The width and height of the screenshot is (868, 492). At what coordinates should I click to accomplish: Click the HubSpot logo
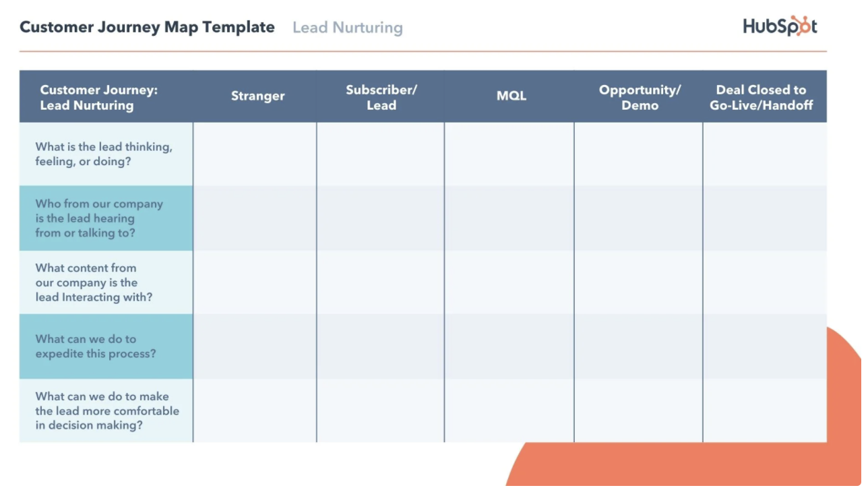pos(780,26)
